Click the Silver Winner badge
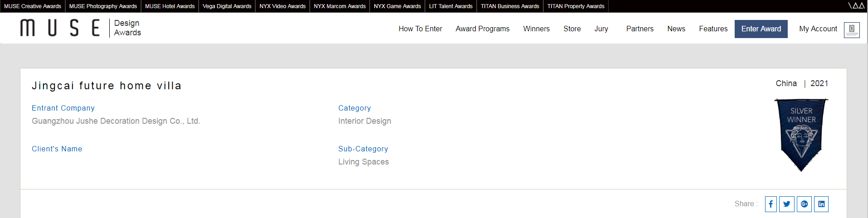Screen dimensions: 868x218 801,135
